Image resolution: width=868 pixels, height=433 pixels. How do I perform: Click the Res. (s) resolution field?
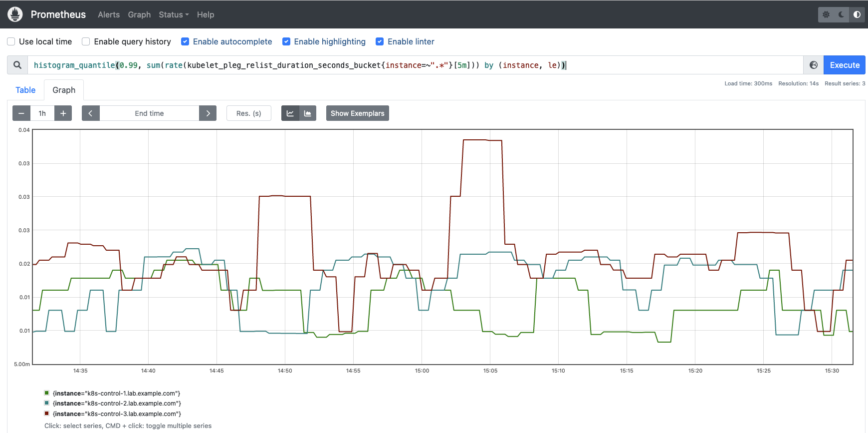click(249, 113)
